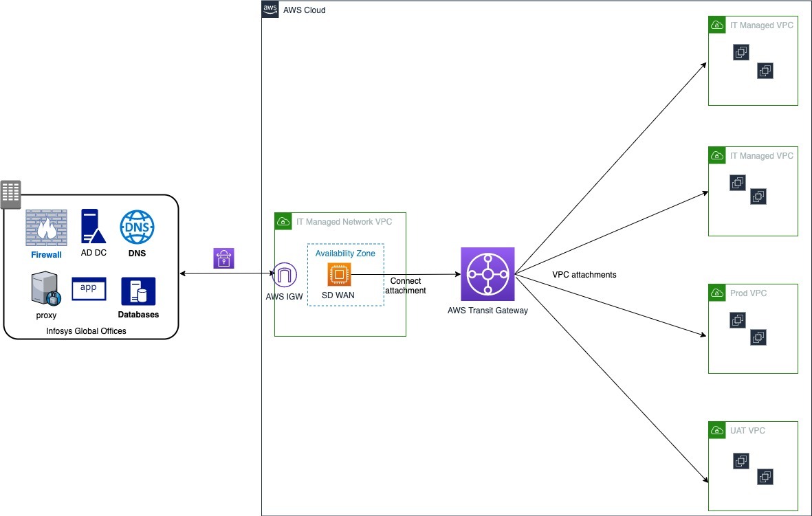Viewport: 812px width, 516px height.
Task: Select the "Infosys Global Offices" caption
Action: 86,331
